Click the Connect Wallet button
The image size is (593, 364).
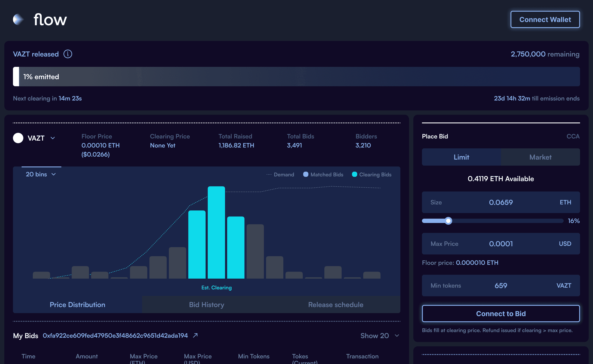coord(545,19)
